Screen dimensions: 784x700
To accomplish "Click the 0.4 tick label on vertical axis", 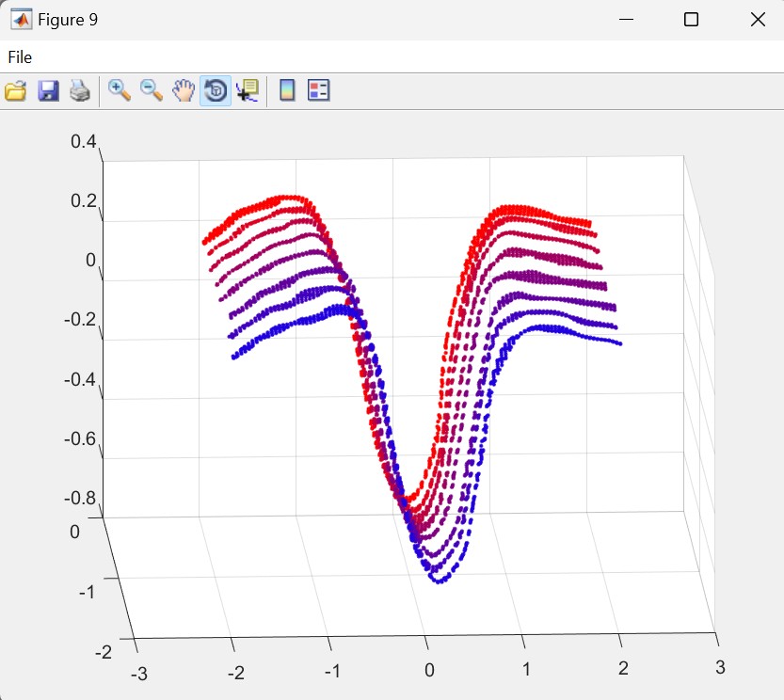I will tap(83, 142).
